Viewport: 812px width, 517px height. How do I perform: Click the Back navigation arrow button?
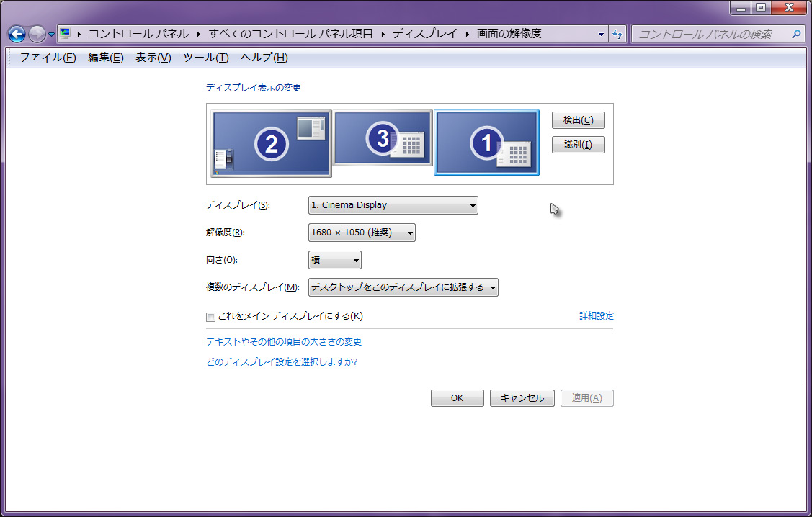[17, 34]
